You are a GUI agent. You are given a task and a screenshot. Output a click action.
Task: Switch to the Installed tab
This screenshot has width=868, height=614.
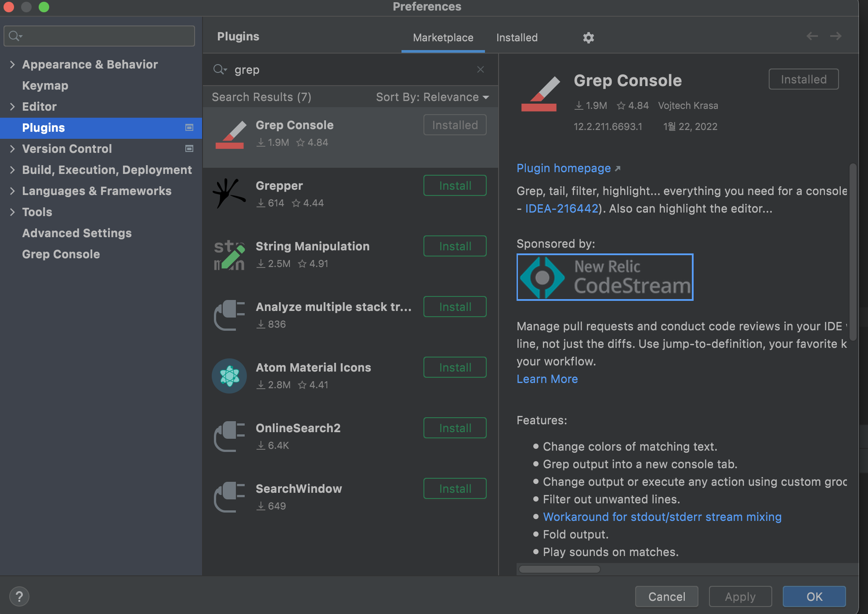[517, 38]
